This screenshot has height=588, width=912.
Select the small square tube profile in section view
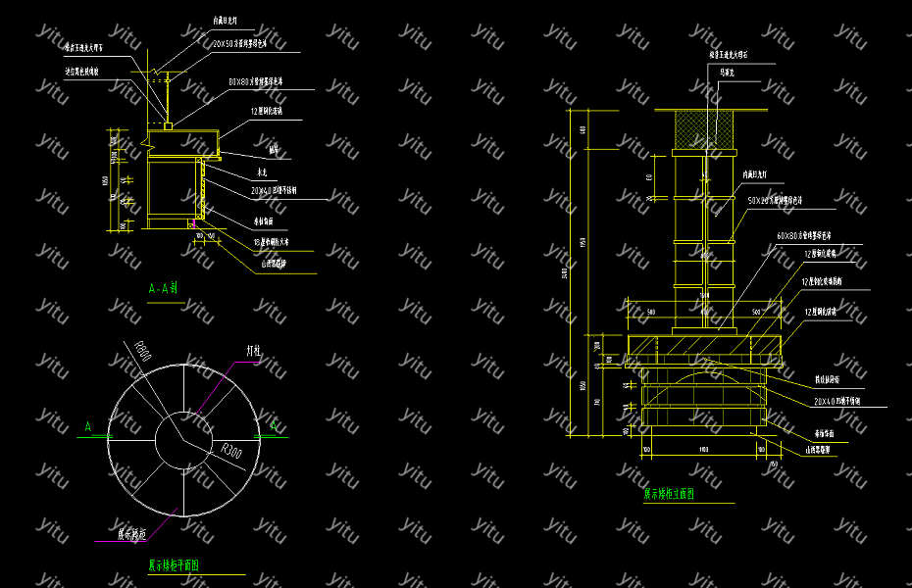169,124
